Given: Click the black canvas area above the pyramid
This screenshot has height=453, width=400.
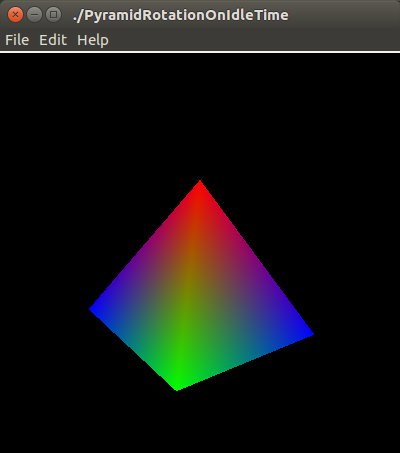Looking at the screenshot, I should tap(200, 117).
